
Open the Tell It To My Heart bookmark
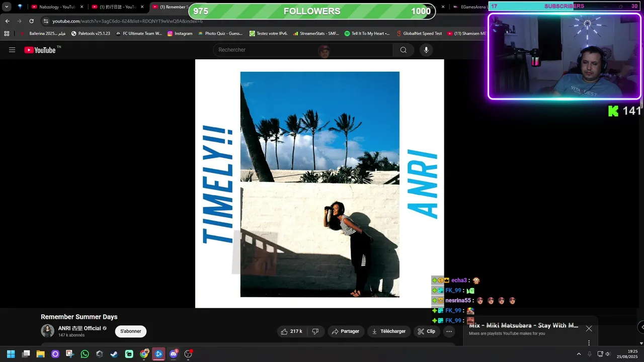pos(367,34)
